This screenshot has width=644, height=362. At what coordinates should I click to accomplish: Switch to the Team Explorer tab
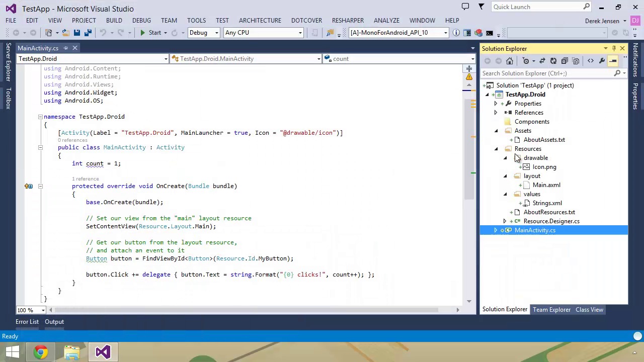click(x=552, y=310)
